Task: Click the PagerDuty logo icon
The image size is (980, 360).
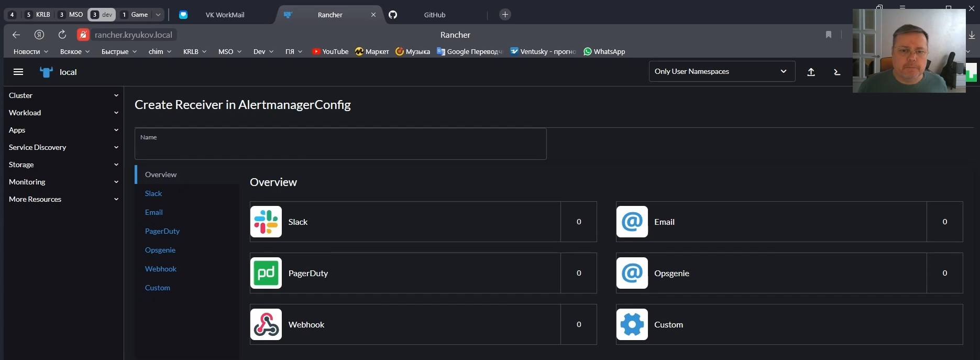Action: click(x=266, y=273)
